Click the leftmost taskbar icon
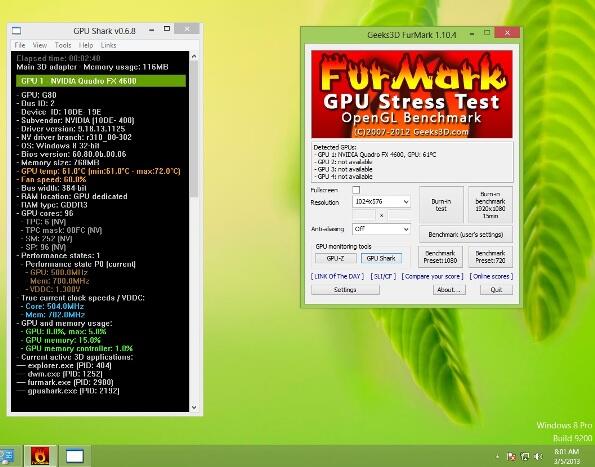The width and height of the screenshot is (595, 467). (6, 456)
